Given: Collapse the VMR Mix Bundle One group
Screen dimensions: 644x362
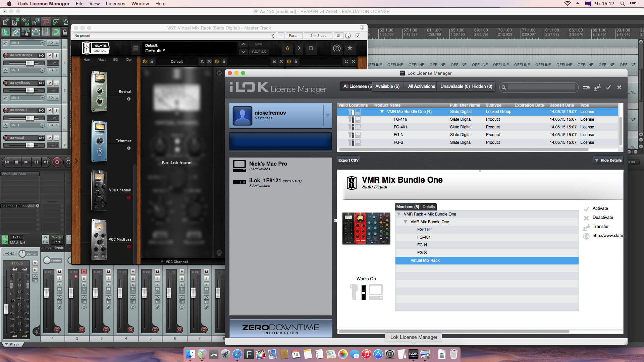Looking at the screenshot, I should point(382,112).
